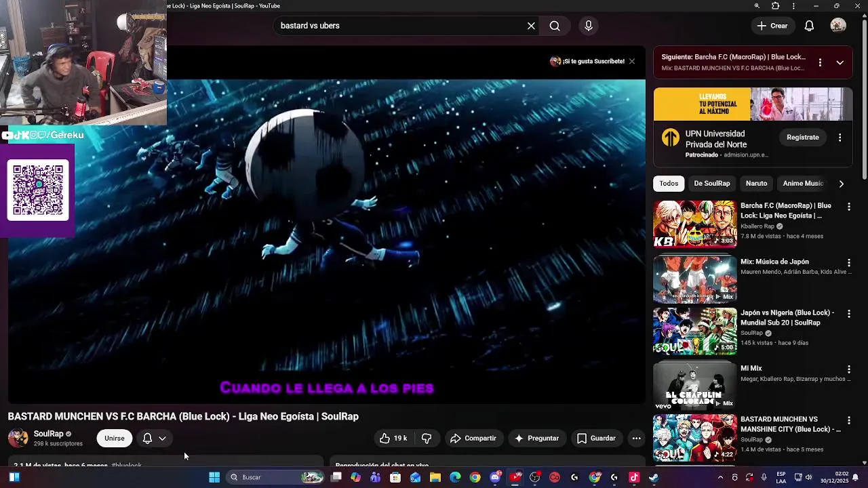Select the 'Anime Music' filter chip
This screenshot has width=868, height=488.
click(x=803, y=183)
